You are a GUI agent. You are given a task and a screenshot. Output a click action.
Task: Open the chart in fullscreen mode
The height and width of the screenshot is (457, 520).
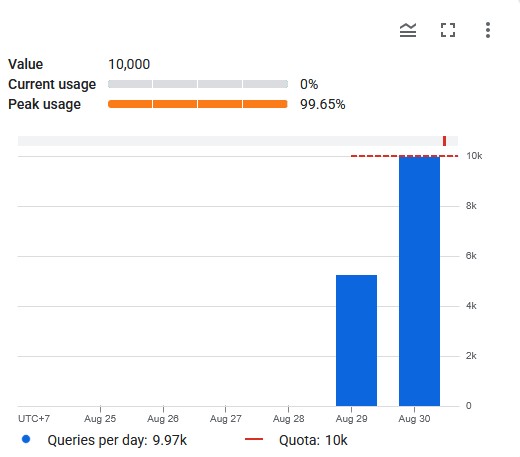tap(448, 30)
